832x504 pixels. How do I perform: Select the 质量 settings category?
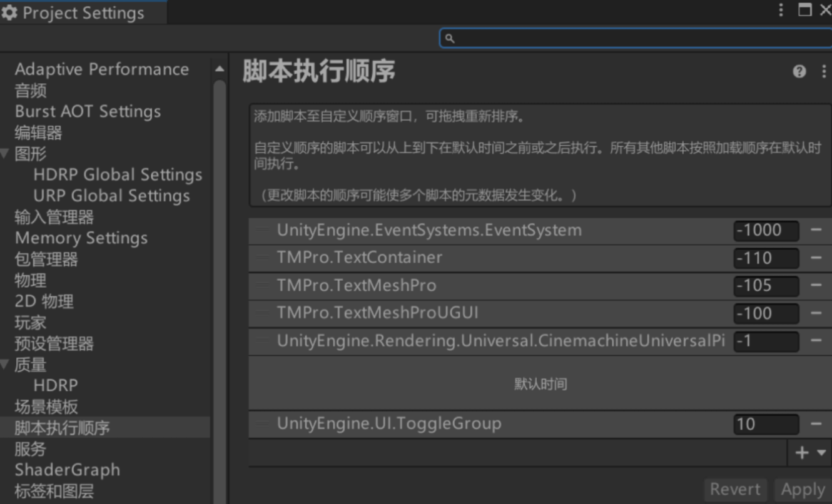coord(31,365)
